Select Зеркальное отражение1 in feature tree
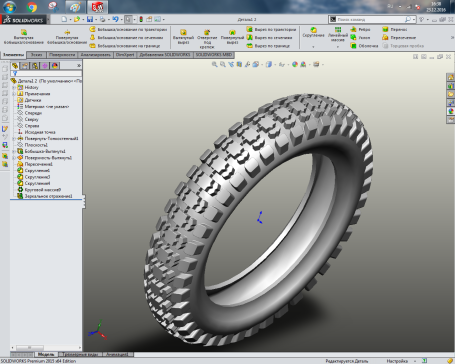The width and height of the screenshot is (455, 364). coord(48,196)
